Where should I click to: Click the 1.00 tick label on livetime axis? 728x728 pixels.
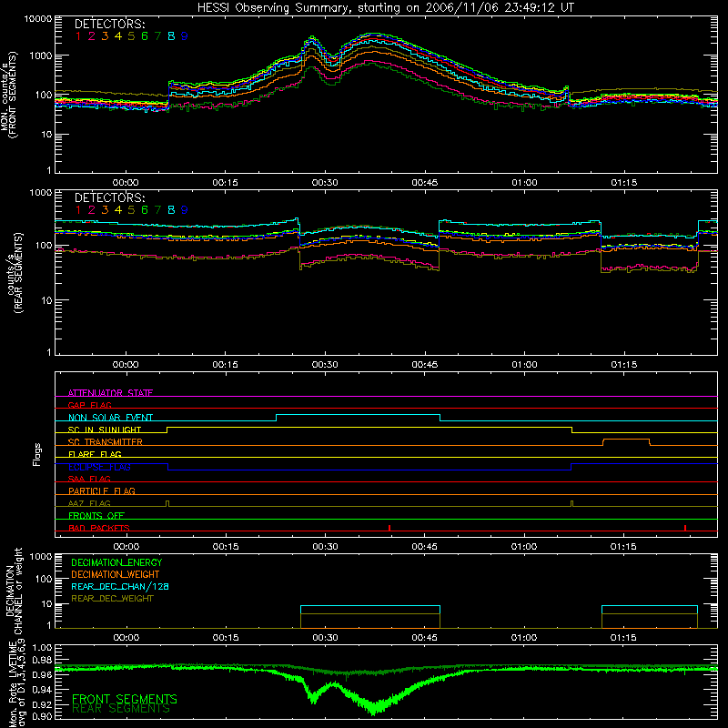[42, 647]
